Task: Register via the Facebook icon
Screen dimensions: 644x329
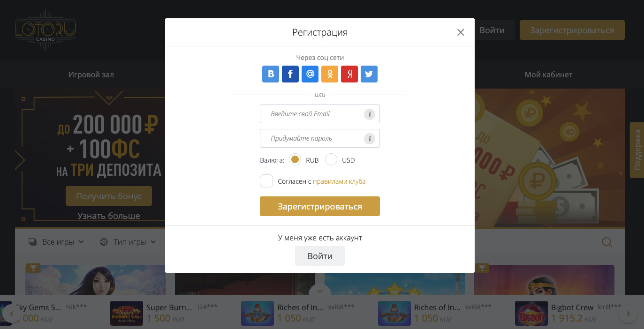Action: 290,74
